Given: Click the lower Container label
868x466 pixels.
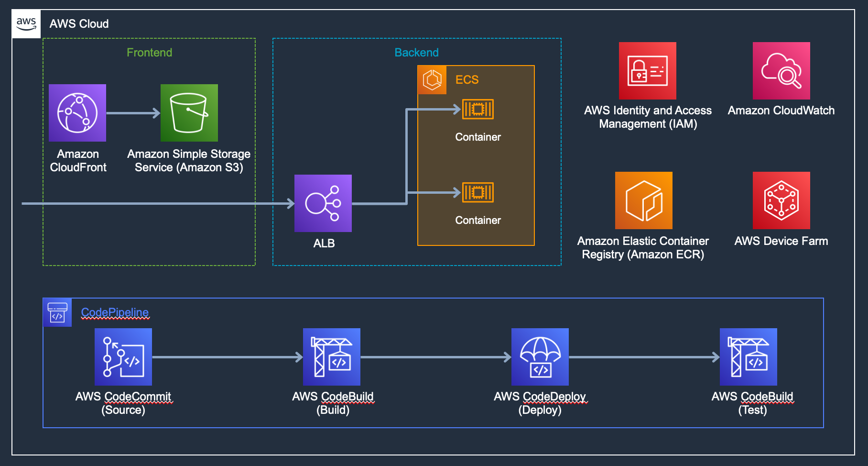Looking at the screenshot, I should [478, 221].
